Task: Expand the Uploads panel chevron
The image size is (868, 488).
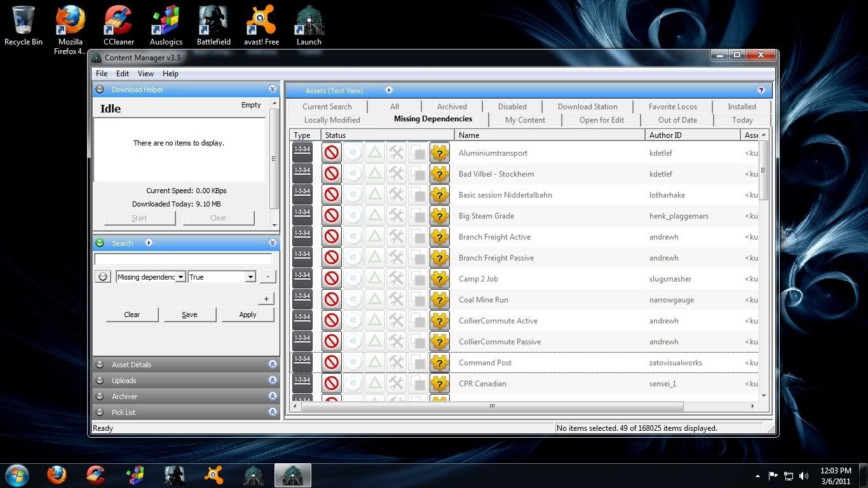Action: (x=273, y=381)
